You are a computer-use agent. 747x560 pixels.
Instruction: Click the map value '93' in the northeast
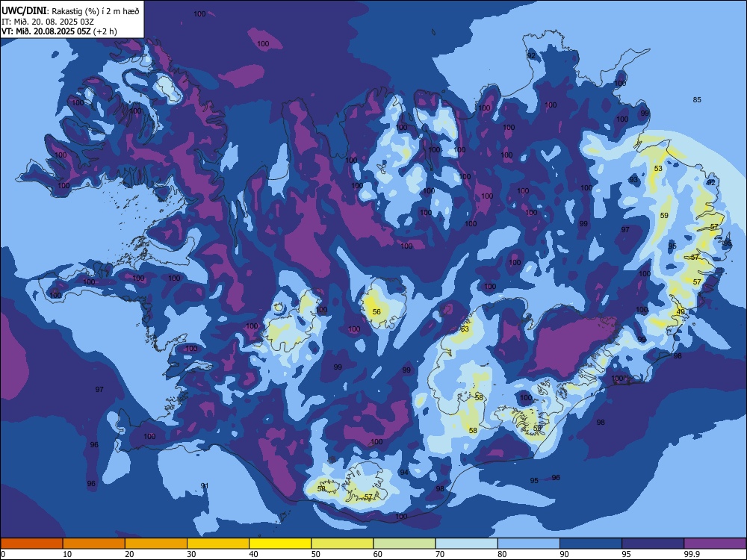tap(633, 179)
